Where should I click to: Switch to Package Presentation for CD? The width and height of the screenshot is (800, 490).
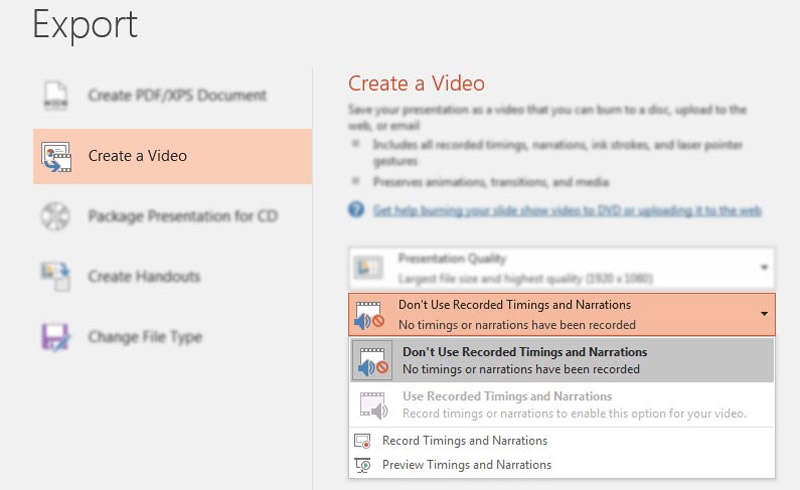[x=183, y=216]
